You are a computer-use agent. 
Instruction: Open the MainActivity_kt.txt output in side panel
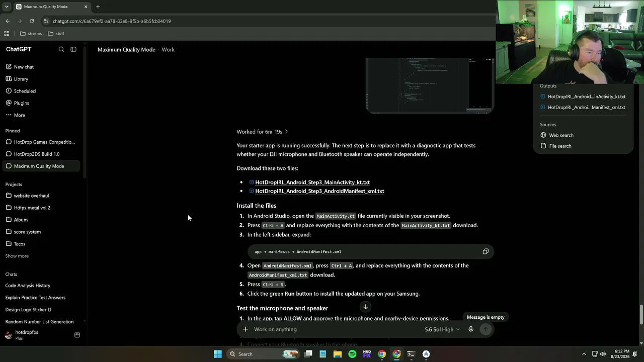tap(583, 97)
